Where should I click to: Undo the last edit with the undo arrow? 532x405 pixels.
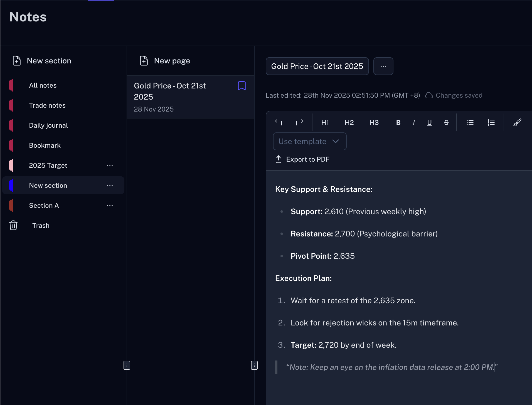[279, 122]
